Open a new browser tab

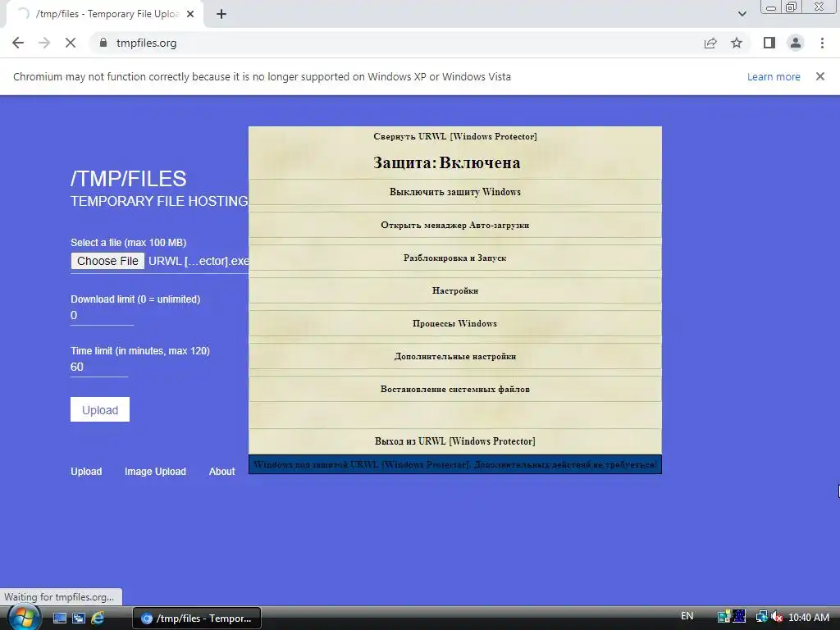(x=221, y=14)
